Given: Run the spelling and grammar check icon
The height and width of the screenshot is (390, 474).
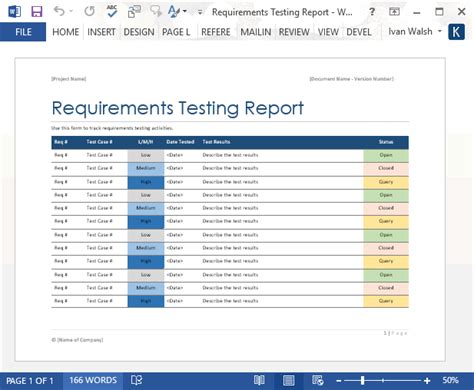Looking at the screenshot, I should click(x=112, y=11).
